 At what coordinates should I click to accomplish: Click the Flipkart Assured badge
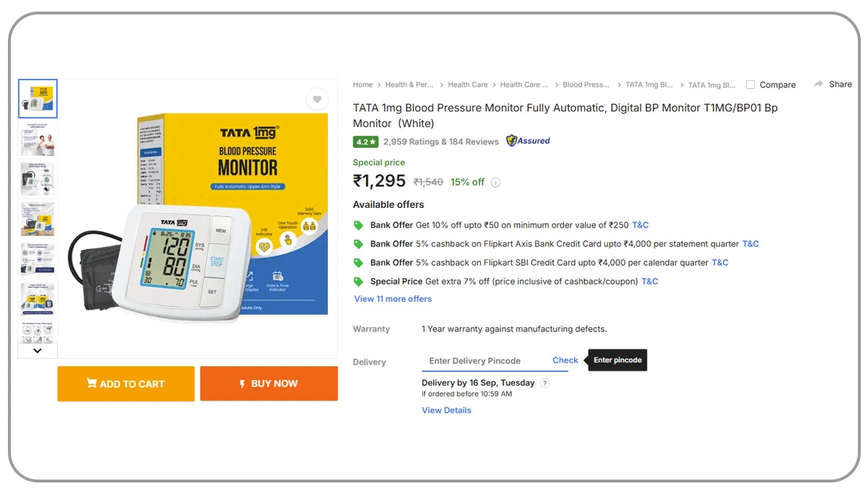click(x=528, y=141)
